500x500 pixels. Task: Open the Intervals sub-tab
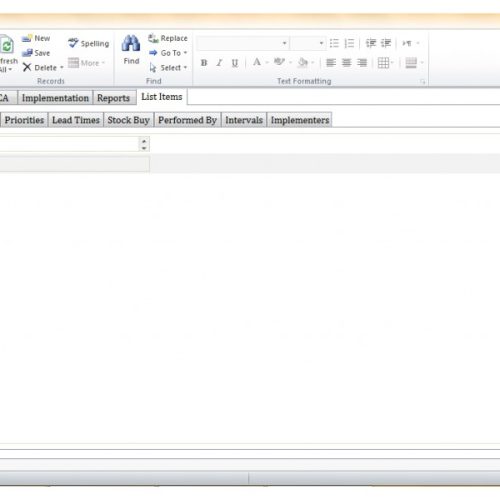click(244, 120)
